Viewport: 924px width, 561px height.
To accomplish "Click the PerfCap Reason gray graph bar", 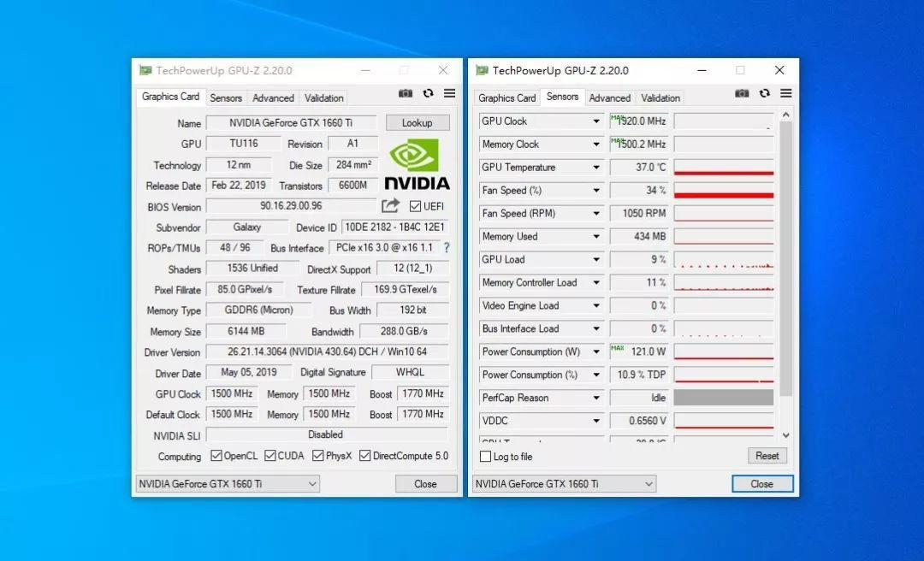I will (724, 397).
